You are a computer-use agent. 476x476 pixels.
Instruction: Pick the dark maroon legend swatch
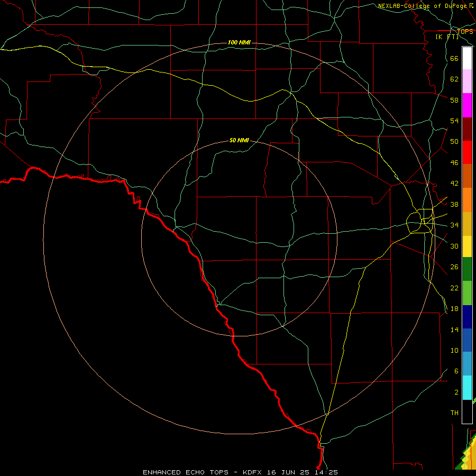point(467,129)
